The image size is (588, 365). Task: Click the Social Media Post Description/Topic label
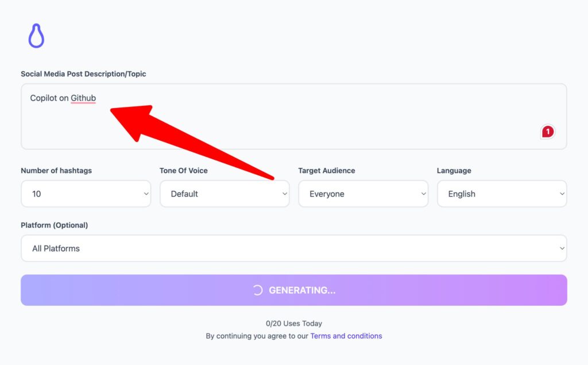click(83, 74)
